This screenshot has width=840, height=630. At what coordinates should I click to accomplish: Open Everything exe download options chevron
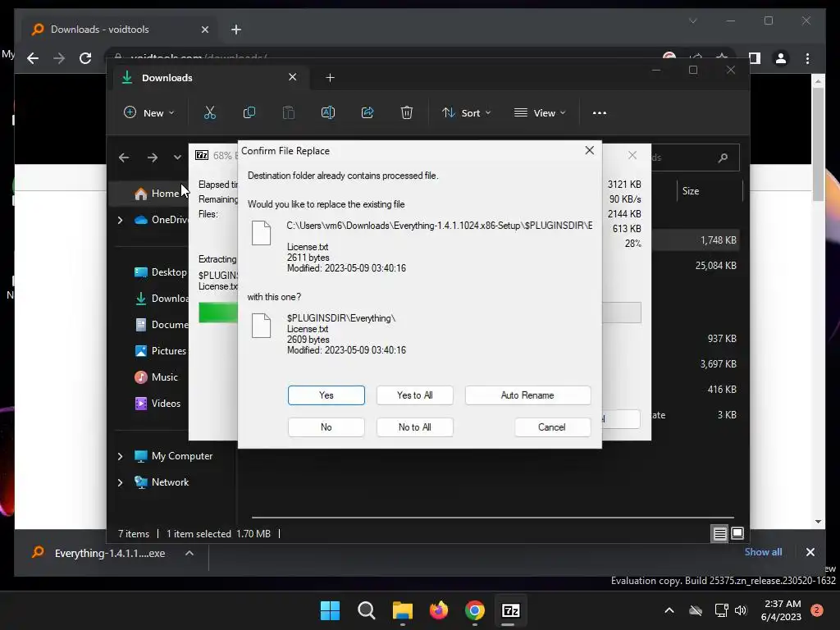[189, 554]
